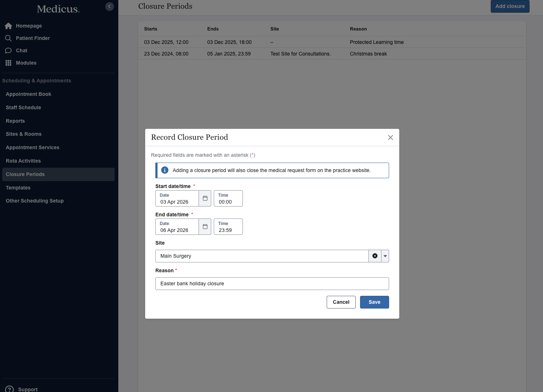The height and width of the screenshot is (392, 543).
Task: Cancel the closure period dialog
Action: (341, 302)
